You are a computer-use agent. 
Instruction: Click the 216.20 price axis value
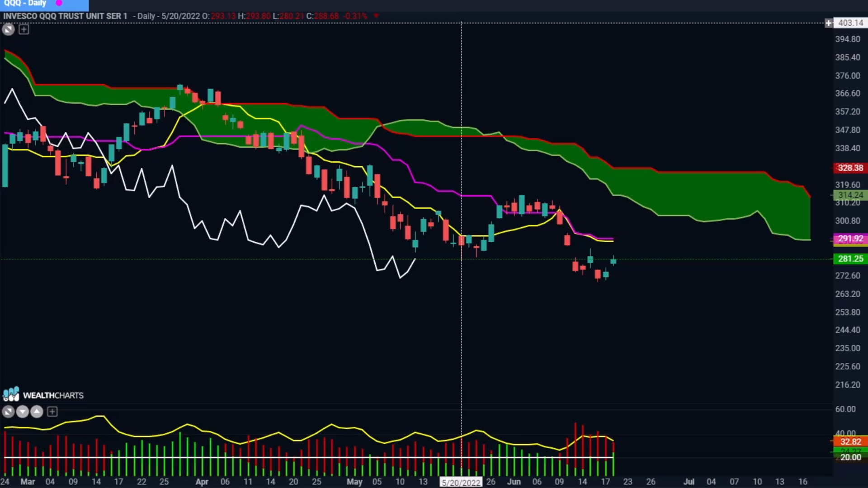tap(848, 385)
